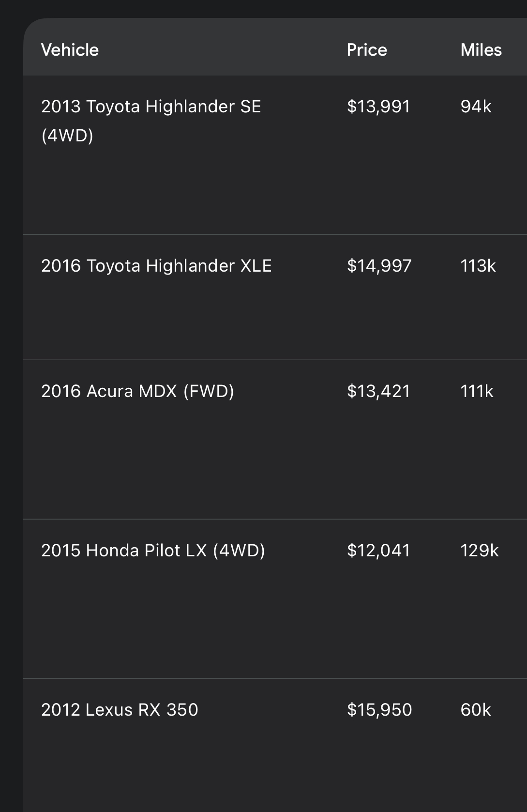
Task: Click the Vehicle column header
Action: coord(70,50)
